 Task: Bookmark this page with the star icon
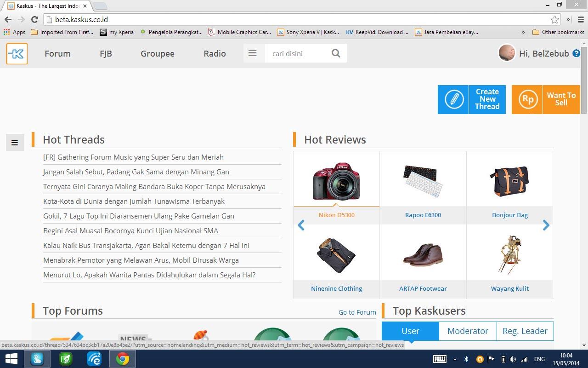click(554, 19)
